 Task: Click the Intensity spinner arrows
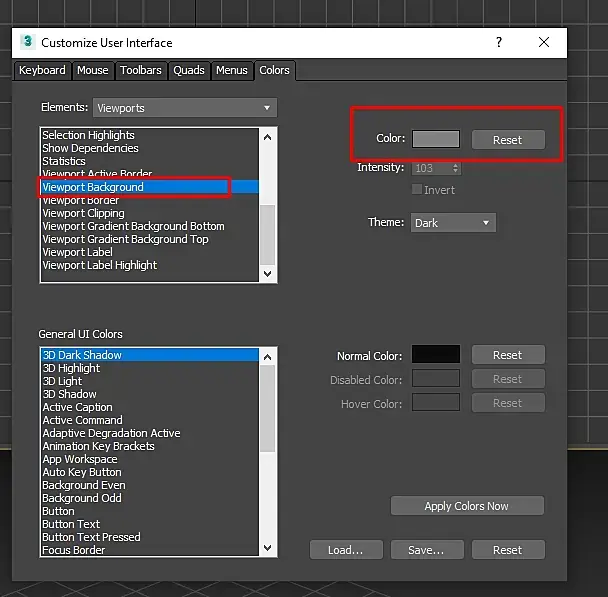click(x=456, y=168)
